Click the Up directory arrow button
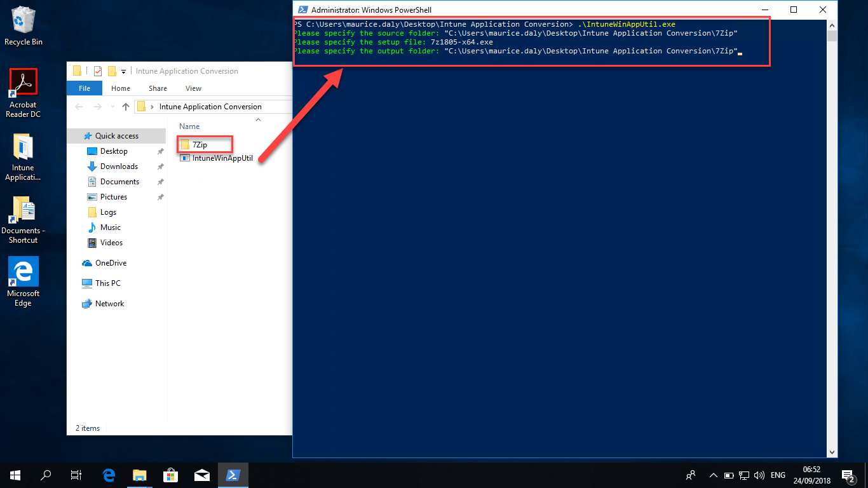The height and width of the screenshot is (488, 868). 126,107
